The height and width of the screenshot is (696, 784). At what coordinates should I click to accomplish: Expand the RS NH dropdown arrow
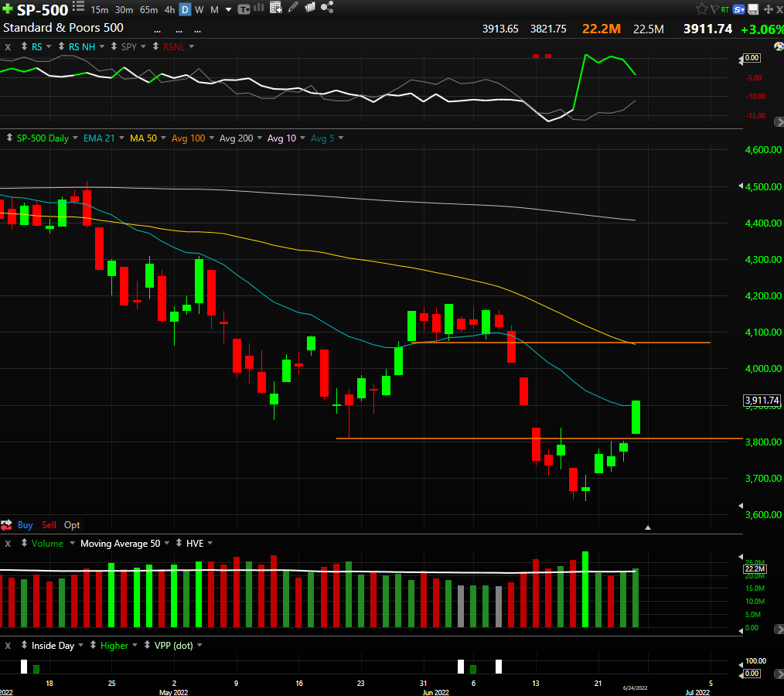point(102,46)
